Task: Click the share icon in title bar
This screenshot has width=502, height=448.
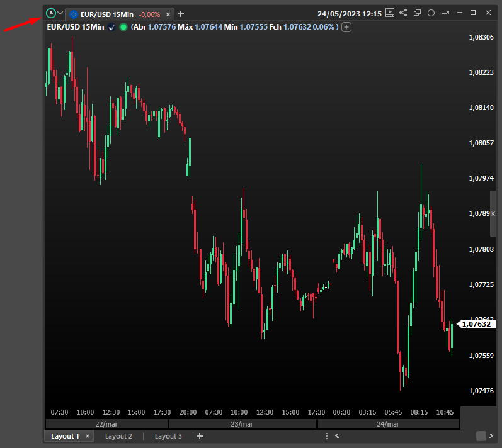Action: pos(403,13)
